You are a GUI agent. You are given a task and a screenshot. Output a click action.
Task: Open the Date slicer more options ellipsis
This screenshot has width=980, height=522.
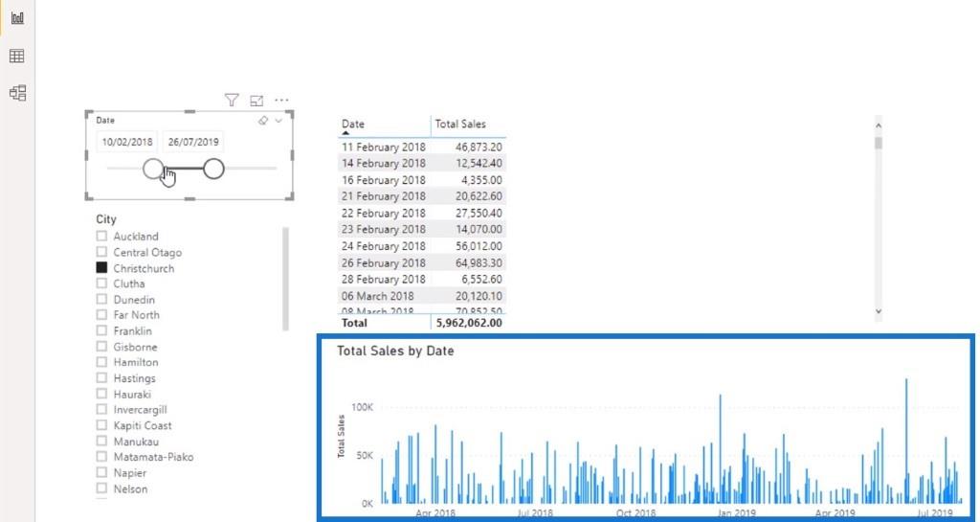point(282,100)
